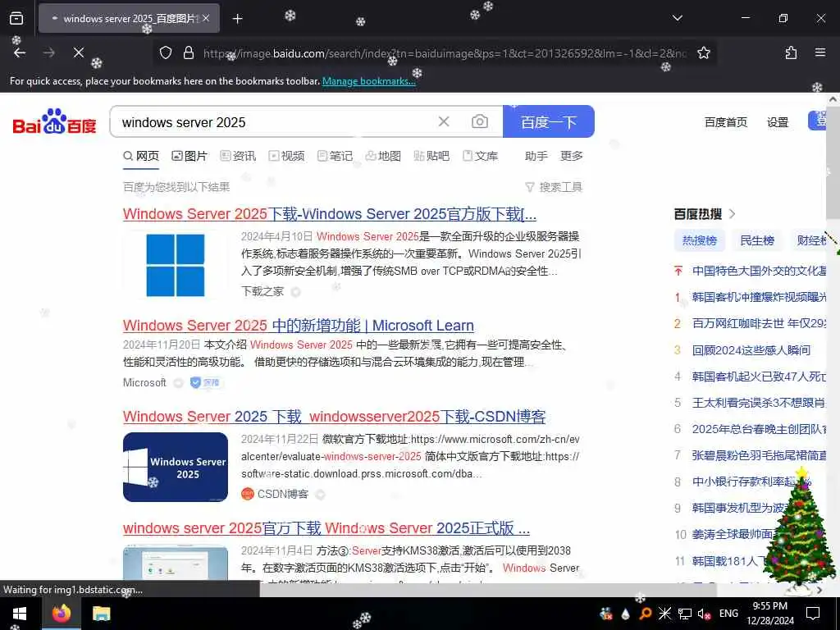Select the 民生榜 tab
This screenshot has width=840, height=630.
point(757,240)
